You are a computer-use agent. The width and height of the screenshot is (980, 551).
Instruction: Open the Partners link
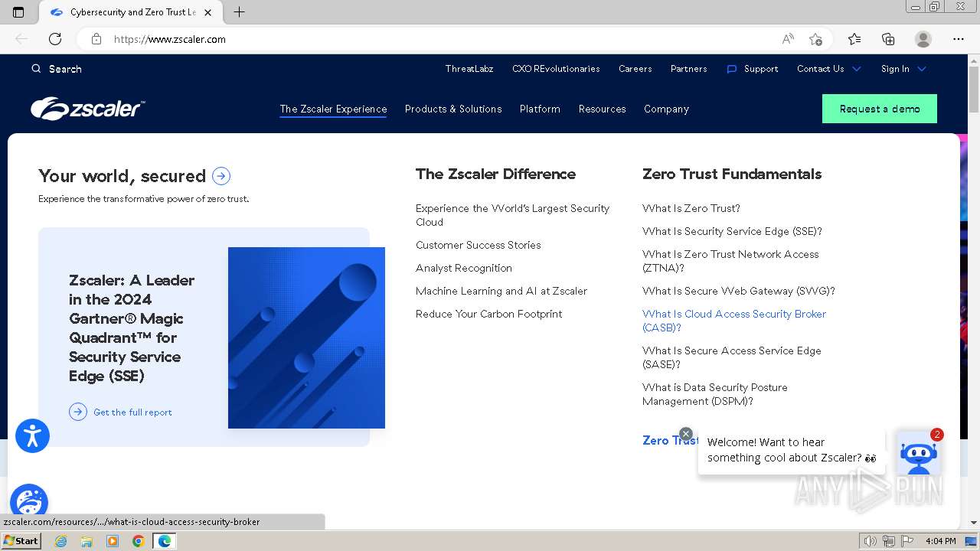pyautogui.click(x=689, y=69)
